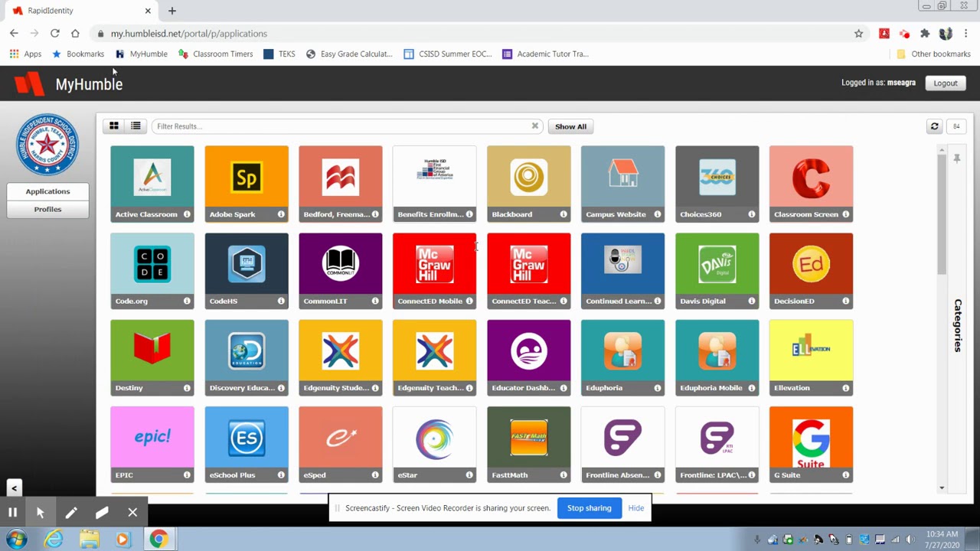Click the Show All button
The image size is (980, 551).
click(x=570, y=126)
